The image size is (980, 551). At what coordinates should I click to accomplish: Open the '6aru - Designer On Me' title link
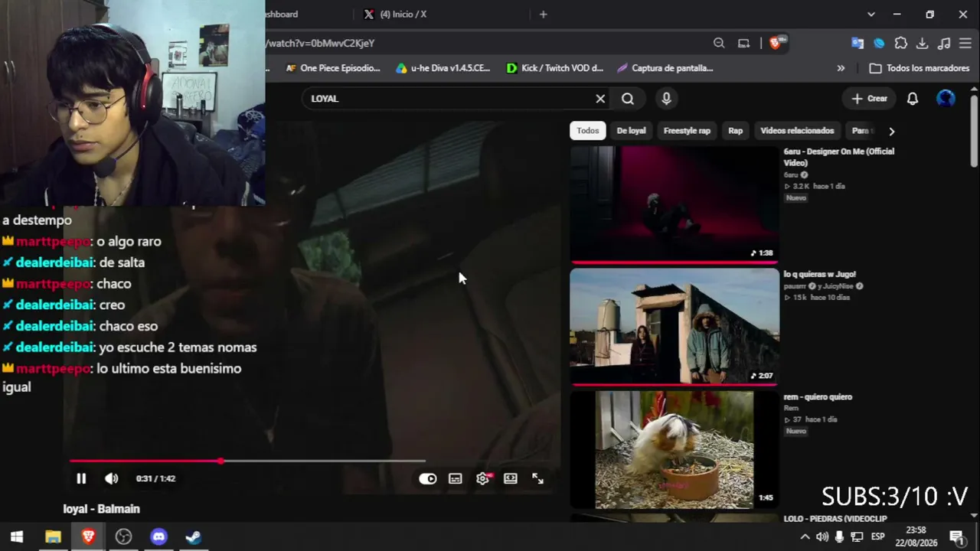pyautogui.click(x=839, y=157)
